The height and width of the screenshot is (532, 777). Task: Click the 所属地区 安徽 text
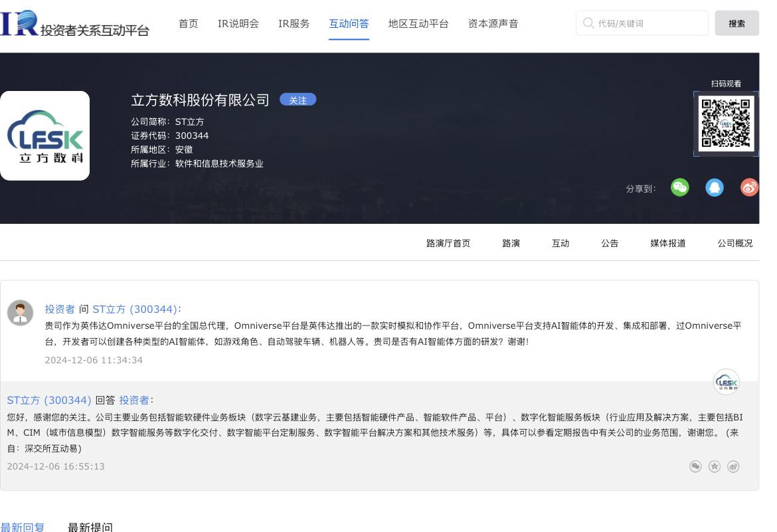tap(161, 149)
